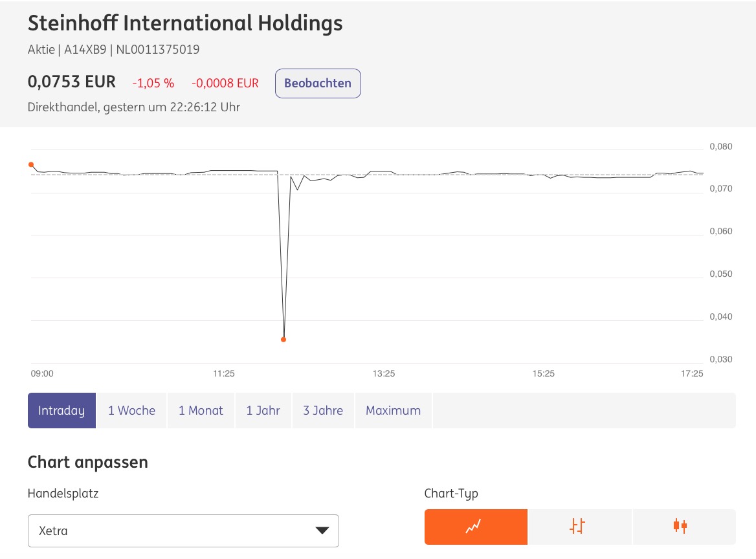
Task: Click the orange low-point marker on chart
Action: (283, 338)
